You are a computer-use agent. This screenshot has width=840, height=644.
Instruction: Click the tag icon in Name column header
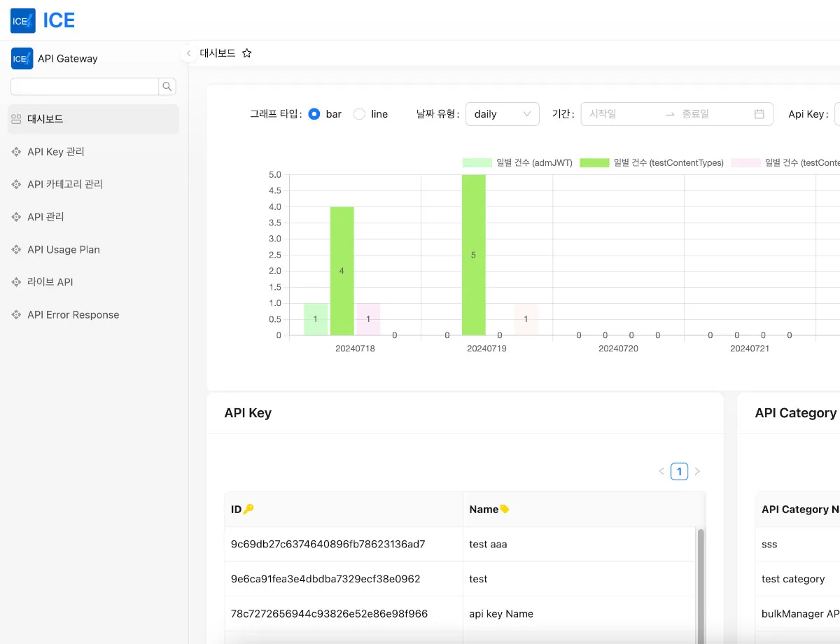(505, 510)
